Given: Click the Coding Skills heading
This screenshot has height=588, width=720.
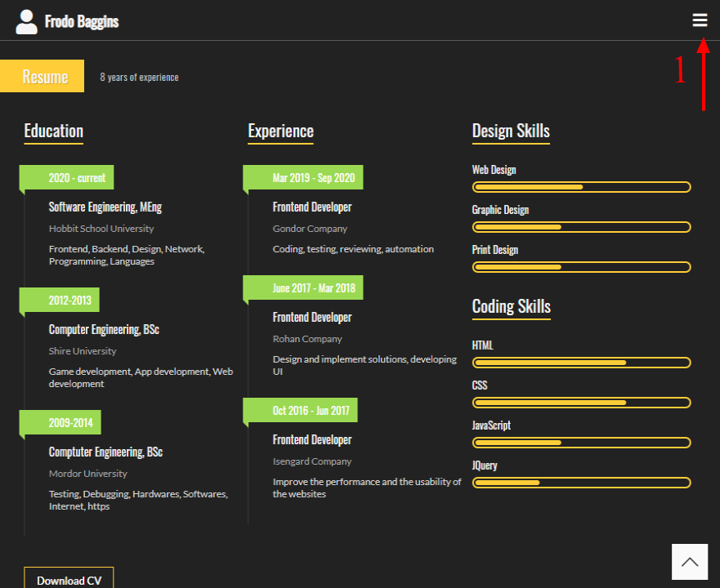Looking at the screenshot, I should (511, 306).
